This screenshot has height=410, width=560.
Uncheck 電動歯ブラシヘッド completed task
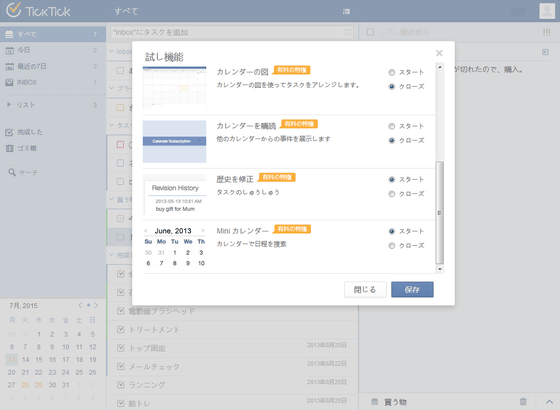[x=121, y=311]
